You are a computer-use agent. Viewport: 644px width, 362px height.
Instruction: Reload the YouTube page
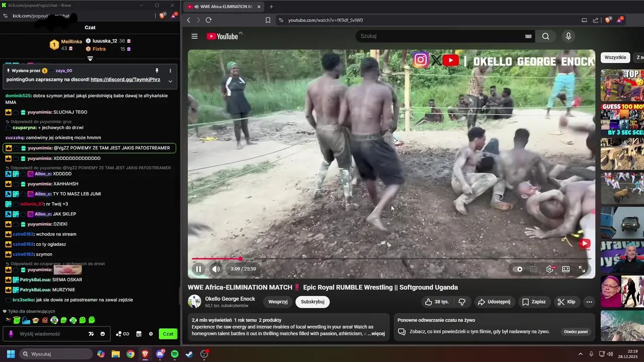click(x=208, y=20)
